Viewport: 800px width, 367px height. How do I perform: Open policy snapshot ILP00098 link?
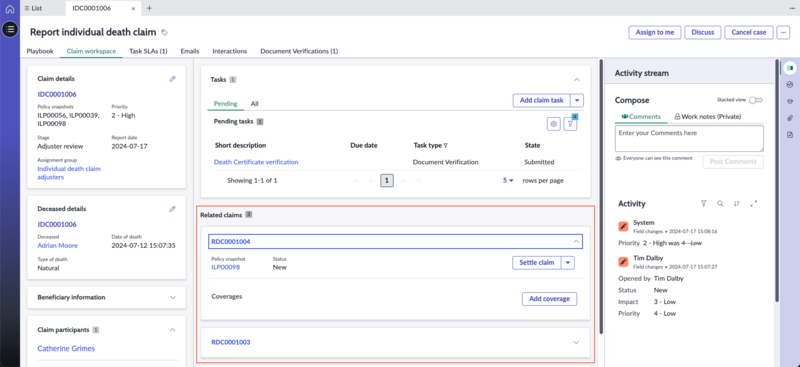click(x=226, y=267)
